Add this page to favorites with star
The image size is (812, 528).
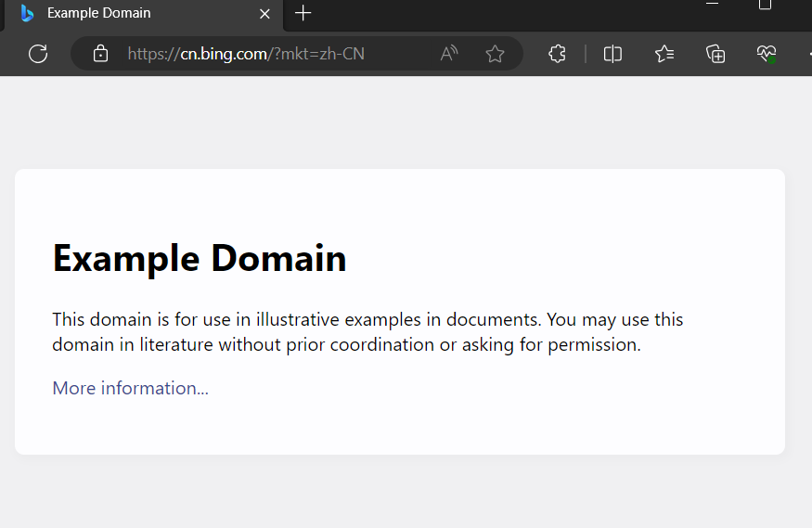click(x=495, y=54)
